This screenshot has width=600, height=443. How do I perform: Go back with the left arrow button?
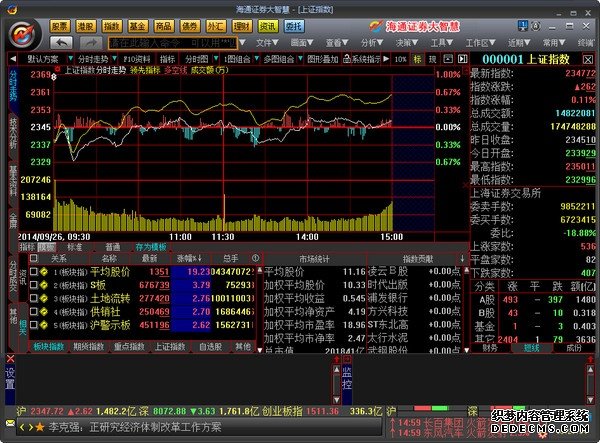[62, 42]
